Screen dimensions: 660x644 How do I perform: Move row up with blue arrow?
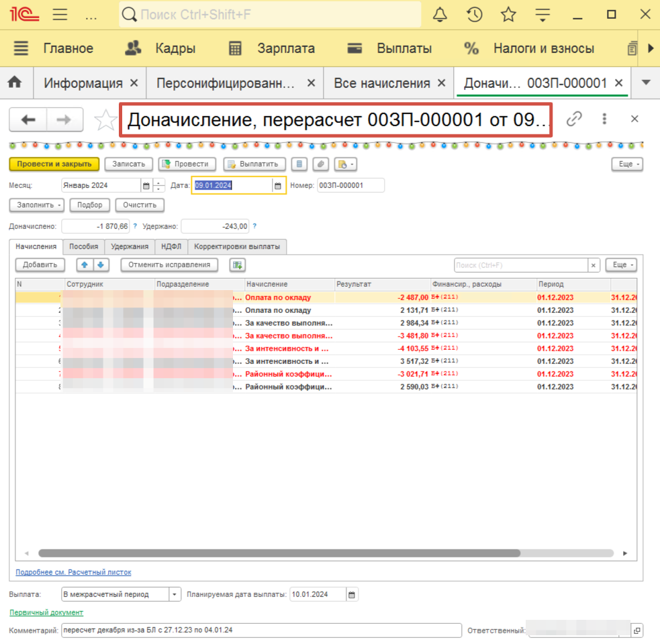coord(85,265)
